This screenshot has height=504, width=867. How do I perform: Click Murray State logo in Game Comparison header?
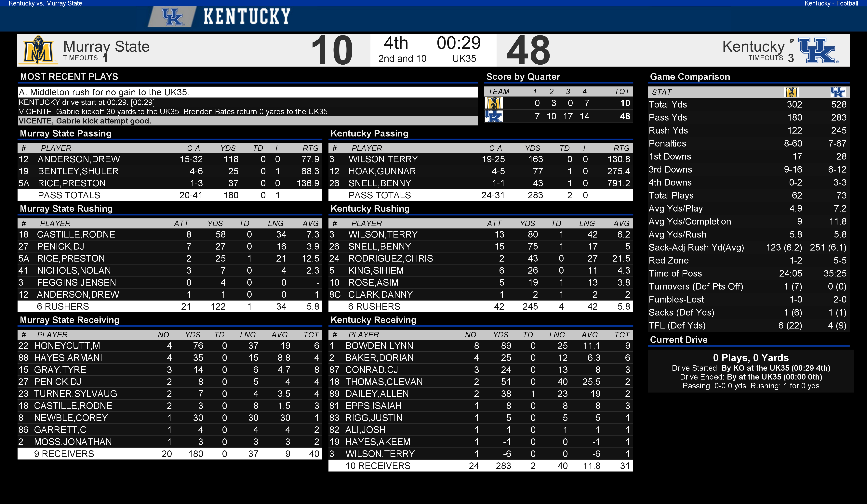click(x=791, y=92)
